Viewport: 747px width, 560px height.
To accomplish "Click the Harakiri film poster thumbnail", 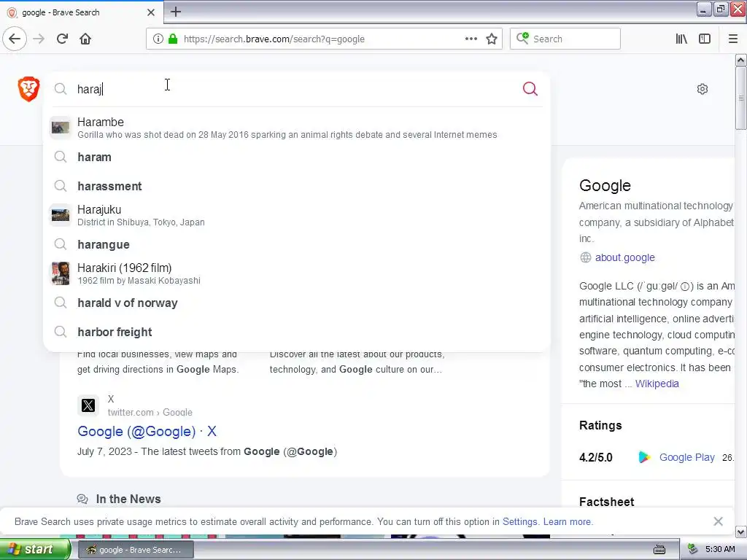I will pyautogui.click(x=61, y=273).
